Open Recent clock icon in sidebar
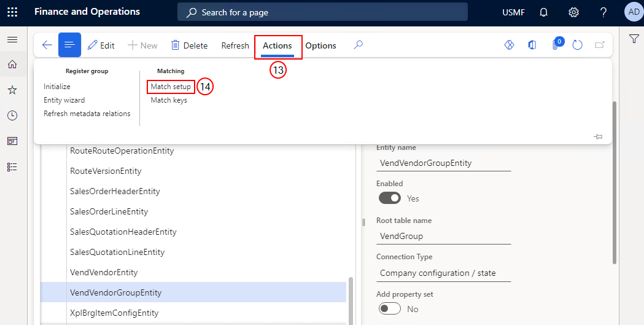 (12, 116)
